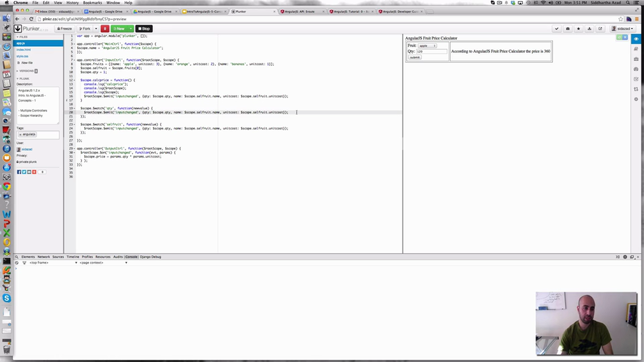
Task: Open the page context selector dropdown
Action: tap(103, 263)
